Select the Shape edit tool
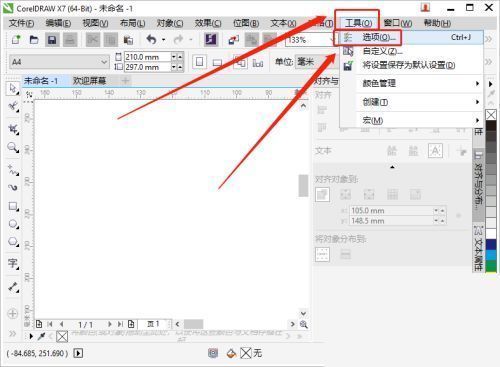500x367 pixels. [13, 107]
